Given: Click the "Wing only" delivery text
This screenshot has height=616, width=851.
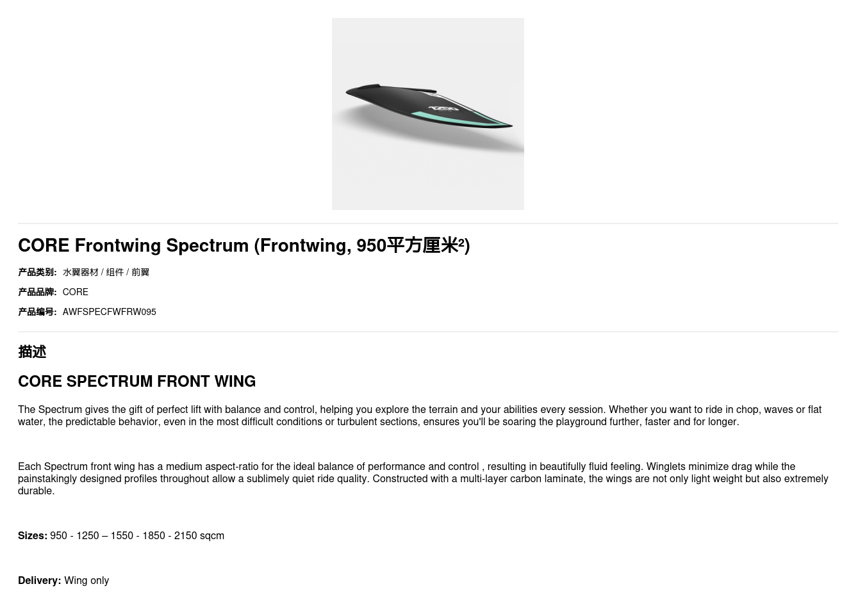Looking at the screenshot, I should pos(87,581).
